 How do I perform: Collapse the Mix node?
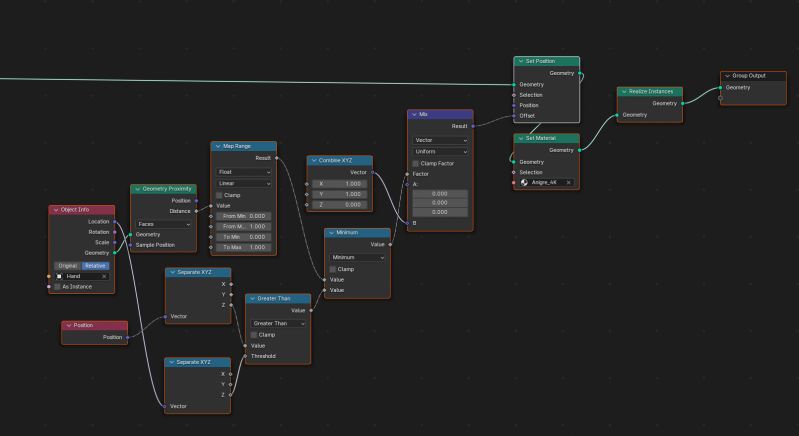(414, 115)
